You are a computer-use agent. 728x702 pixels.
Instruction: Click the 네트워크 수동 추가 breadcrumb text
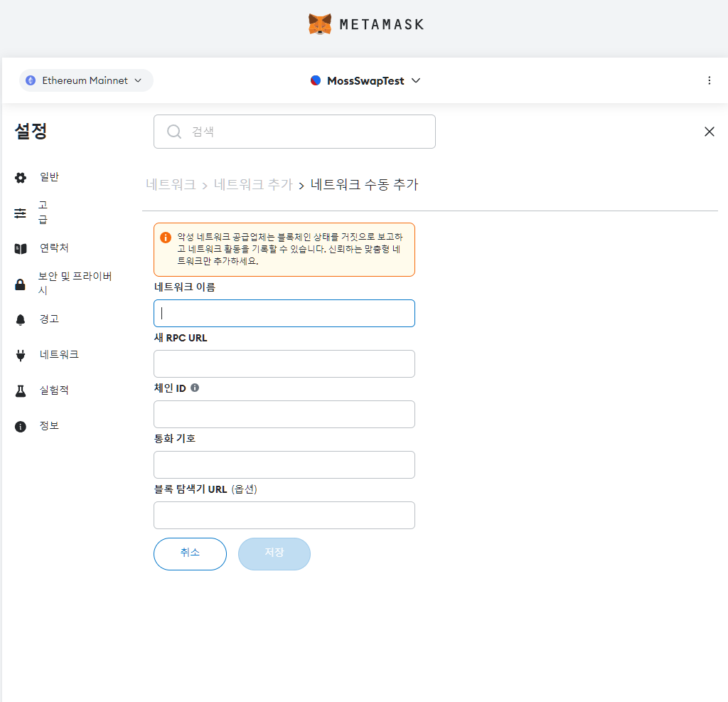(x=364, y=184)
